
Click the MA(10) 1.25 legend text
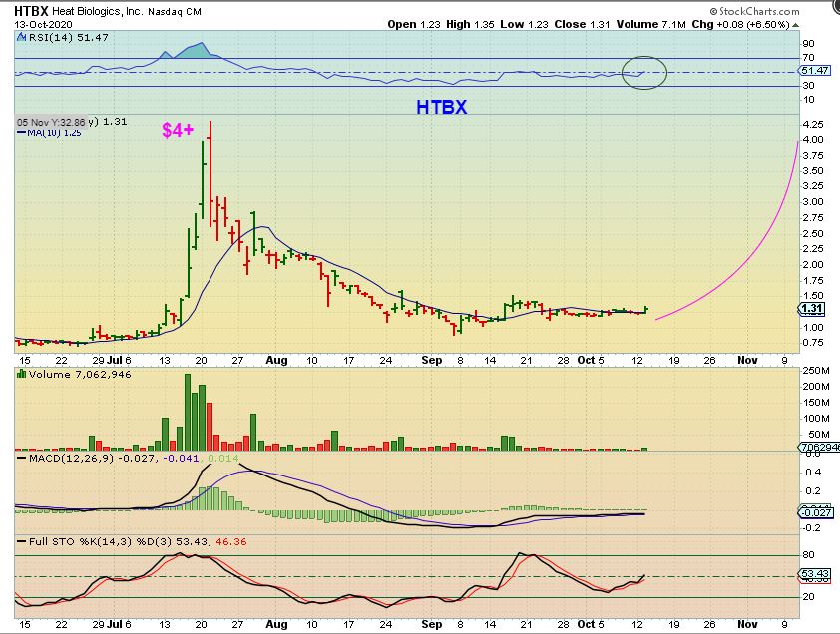click(54, 133)
